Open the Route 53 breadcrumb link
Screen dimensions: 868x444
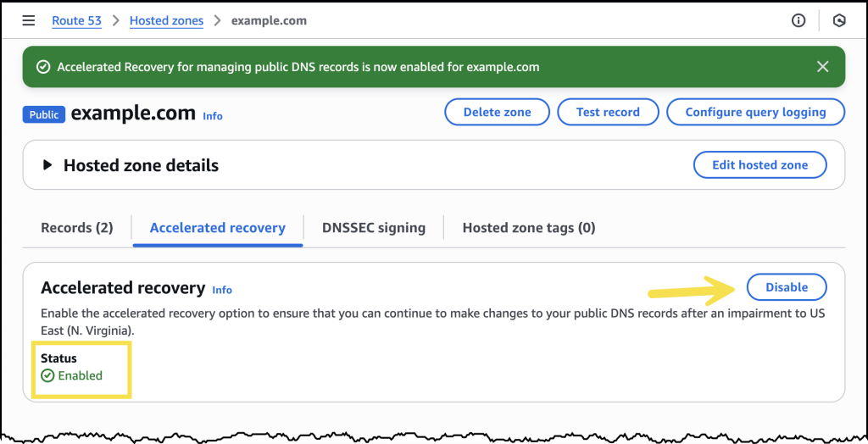coord(76,20)
